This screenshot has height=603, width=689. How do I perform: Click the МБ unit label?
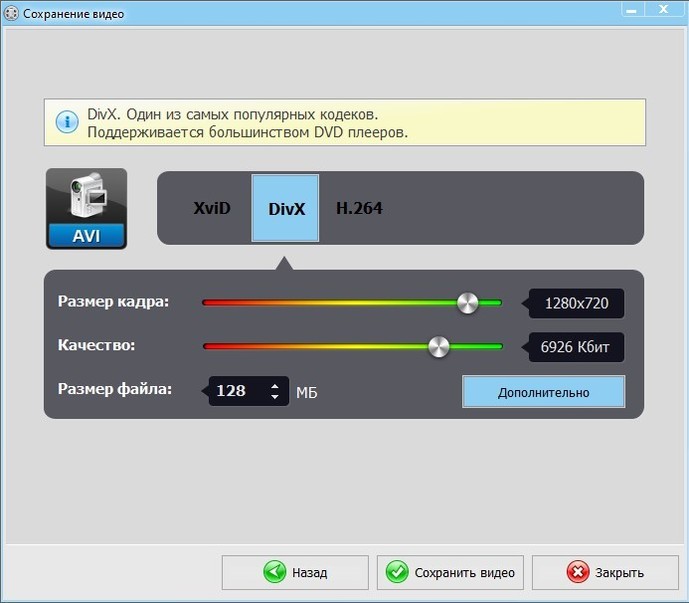(306, 392)
